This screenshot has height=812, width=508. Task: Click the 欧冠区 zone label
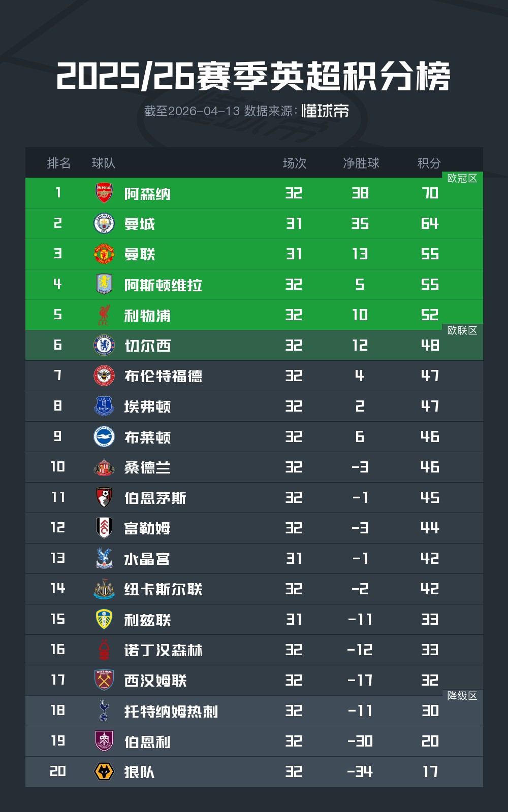[x=462, y=178]
